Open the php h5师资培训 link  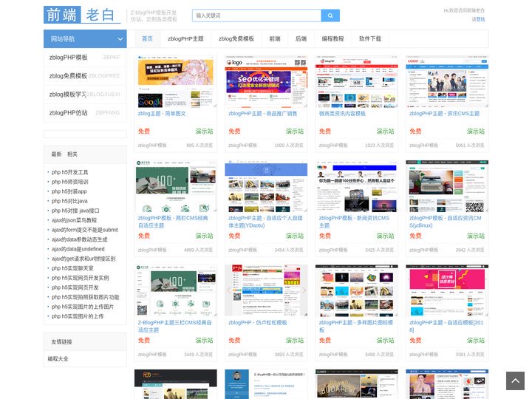(70, 182)
